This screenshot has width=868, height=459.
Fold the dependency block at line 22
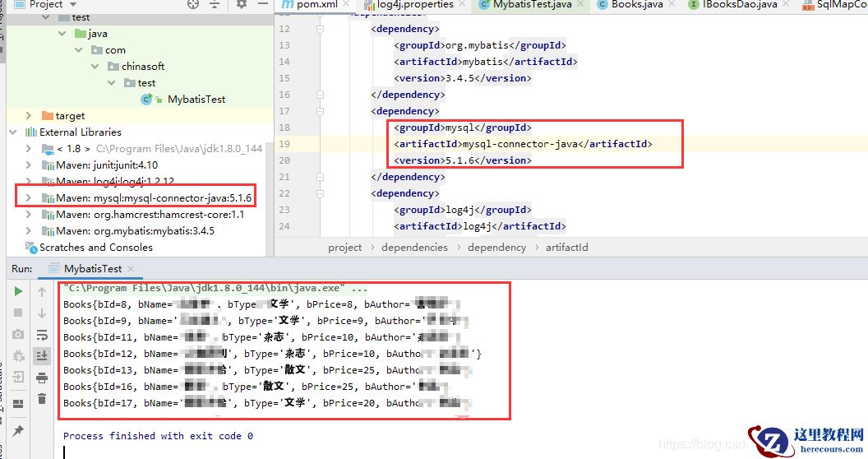point(320,194)
